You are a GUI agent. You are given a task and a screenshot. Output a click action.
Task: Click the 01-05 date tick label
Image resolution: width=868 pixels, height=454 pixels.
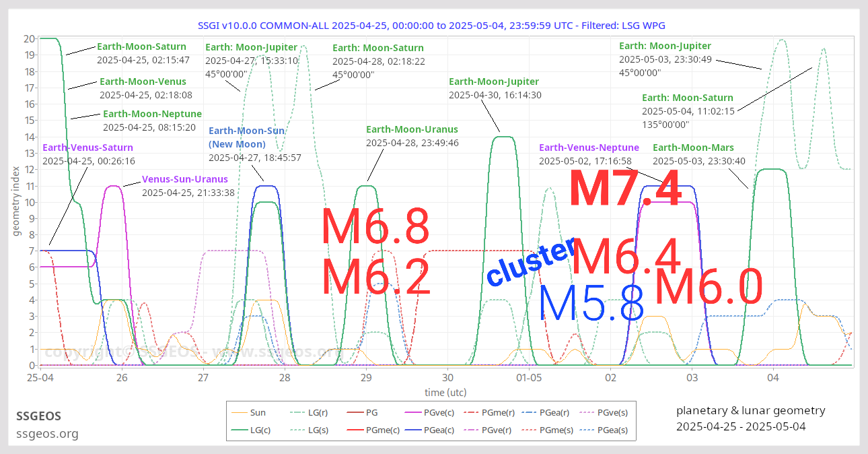click(529, 379)
